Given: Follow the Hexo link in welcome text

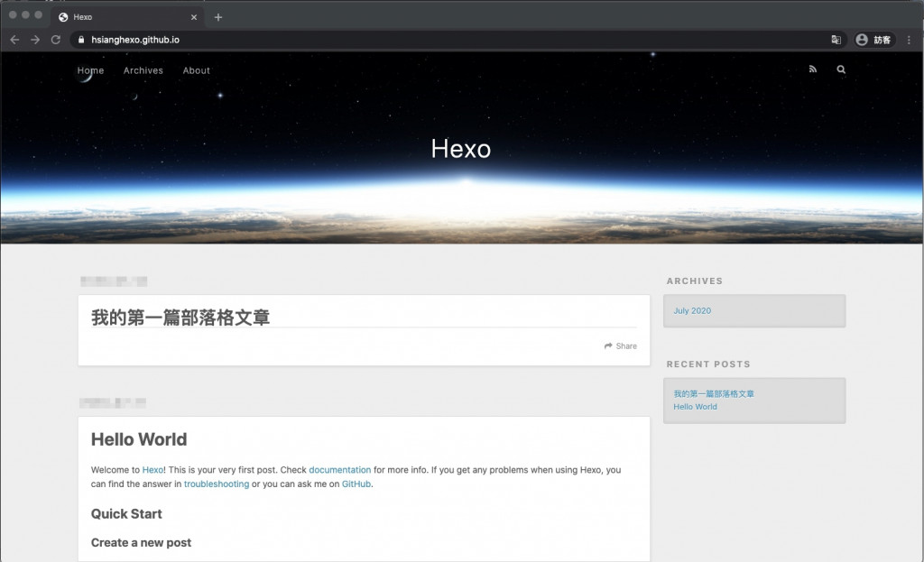Looking at the screenshot, I should coord(152,469).
